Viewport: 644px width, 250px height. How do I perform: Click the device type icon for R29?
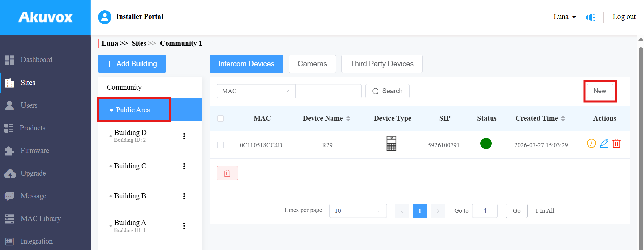pyautogui.click(x=392, y=143)
